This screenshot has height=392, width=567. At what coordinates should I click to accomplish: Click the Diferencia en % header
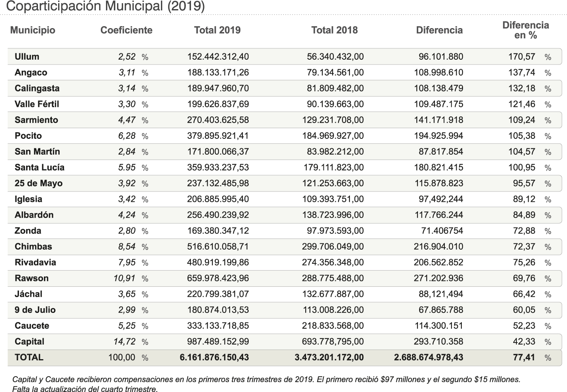click(525, 30)
